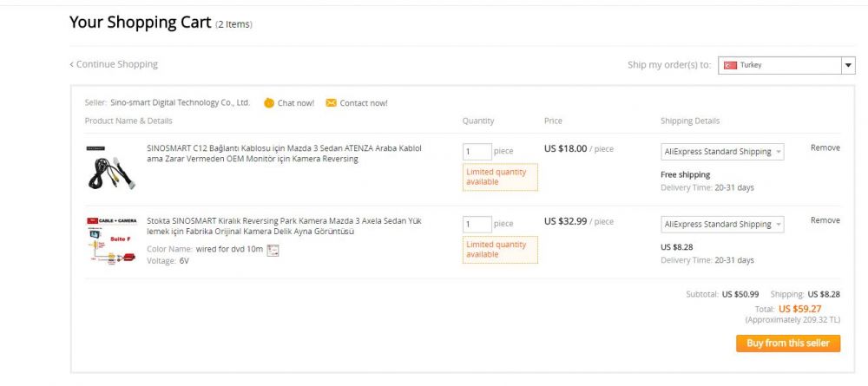Remove the Stokta SINOSMART camera item
This screenshot has height=386, width=868.
[x=825, y=220]
